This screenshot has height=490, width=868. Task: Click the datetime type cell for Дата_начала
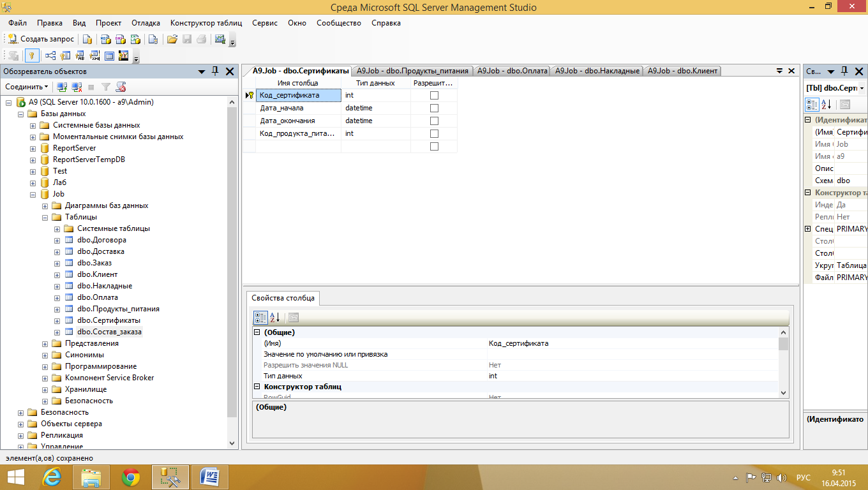(375, 108)
